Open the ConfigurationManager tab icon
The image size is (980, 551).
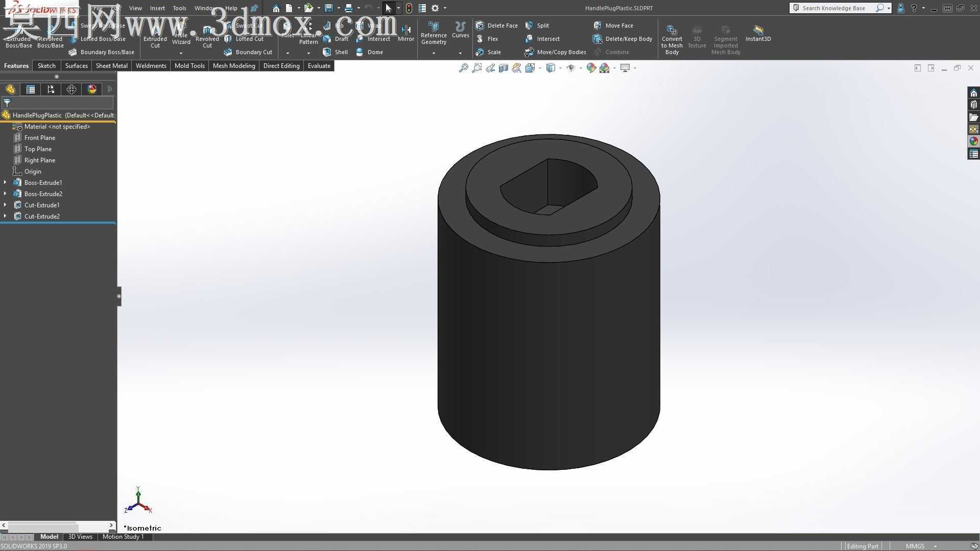tap(51, 89)
